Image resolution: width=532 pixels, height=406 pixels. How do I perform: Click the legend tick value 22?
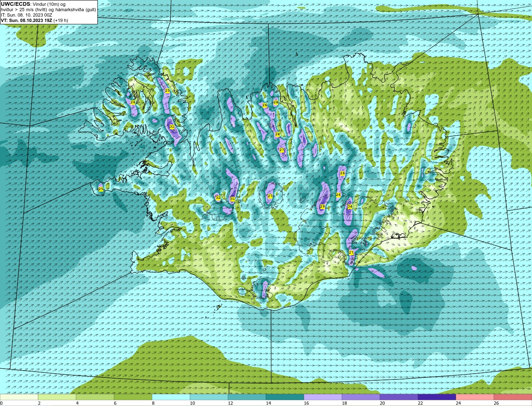[420, 403]
